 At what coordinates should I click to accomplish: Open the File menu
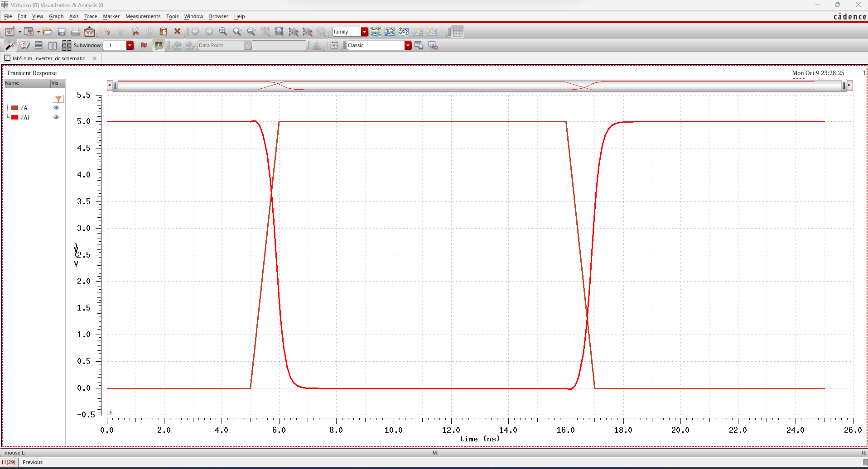click(x=8, y=16)
